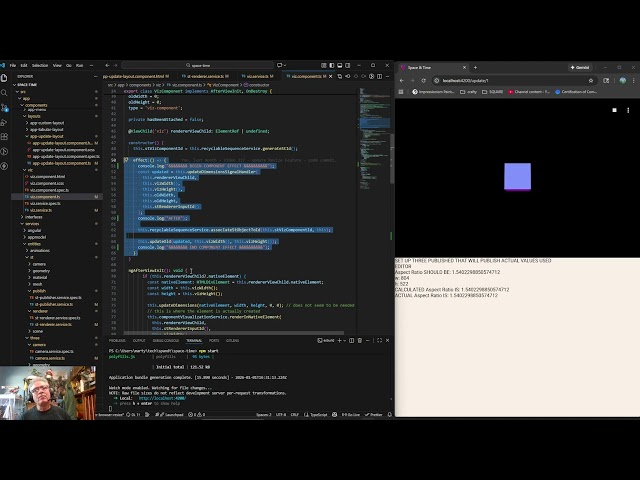Toggle the secondary side bar layout icon

point(347,65)
